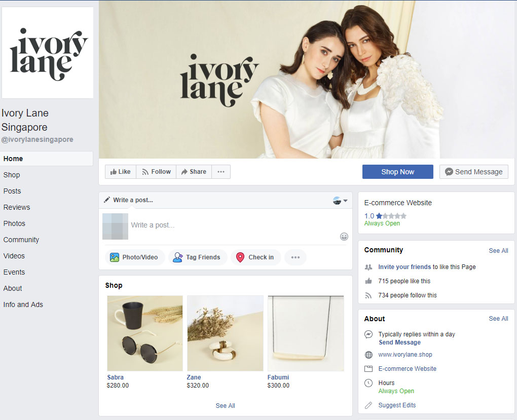Image resolution: width=517 pixels, height=420 pixels.
Task: Click the thumbs-up icon beside 715 people like this
Action: tap(368, 281)
